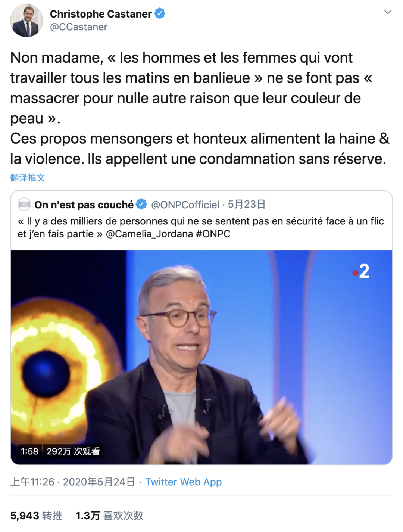The height and width of the screenshot is (532, 403).
Task: Click the 292万 次观看 view count label
Action: click(73, 451)
